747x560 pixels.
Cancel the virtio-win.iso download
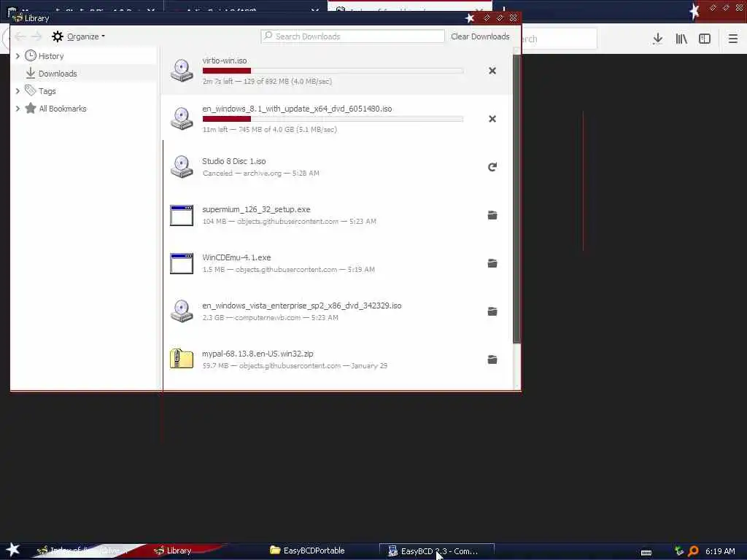click(492, 71)
